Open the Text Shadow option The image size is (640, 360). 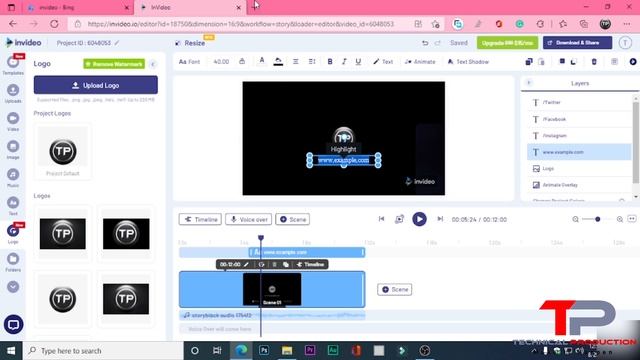(468, 62)
